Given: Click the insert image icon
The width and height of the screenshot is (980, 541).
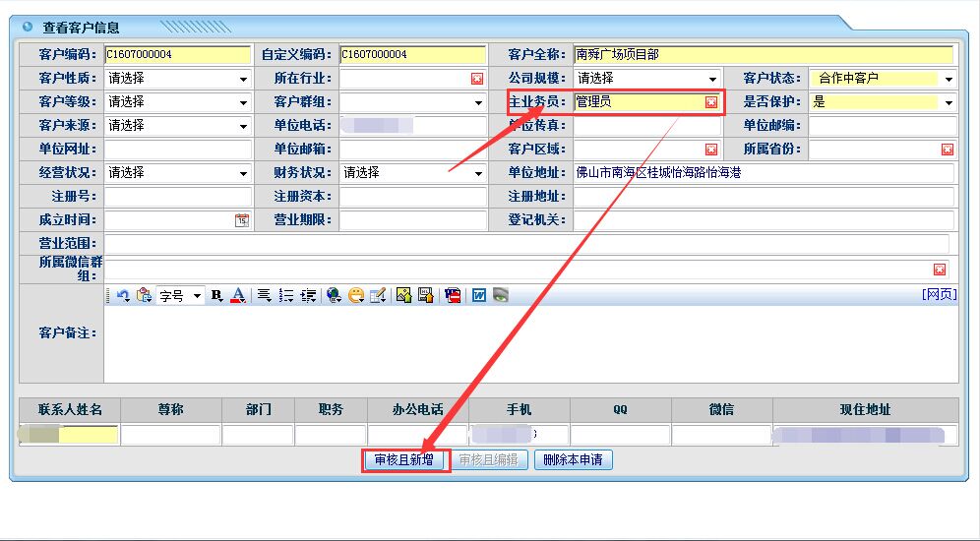Looking at the screenshot, I should [403, 295].
